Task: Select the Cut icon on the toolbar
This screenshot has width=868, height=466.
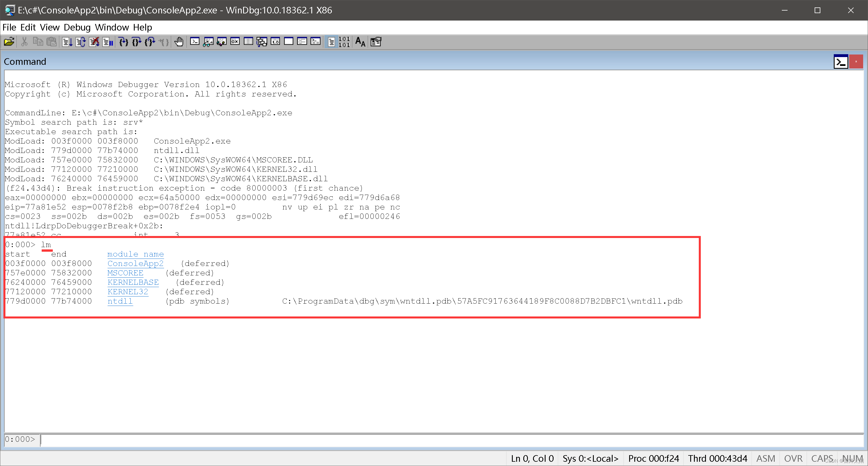Action: pyautogui.click(x=24, y=41)
